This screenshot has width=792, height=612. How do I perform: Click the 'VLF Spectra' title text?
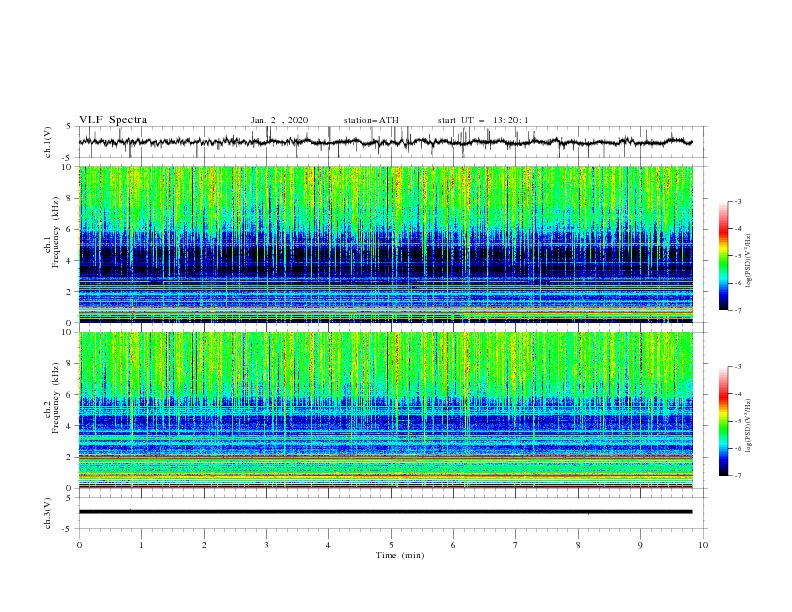tap(113, 120)
